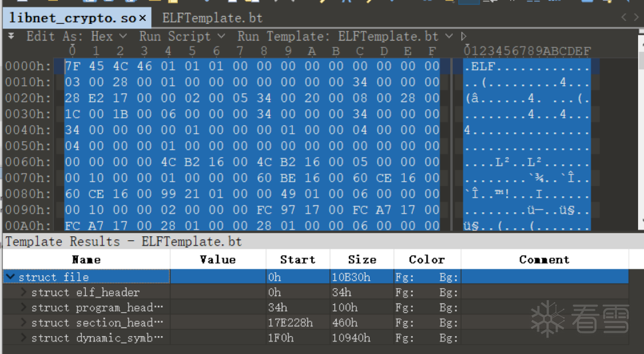Expand the struct dynamic_symb node
644x354 pixels.
click(x=25, y=338)
